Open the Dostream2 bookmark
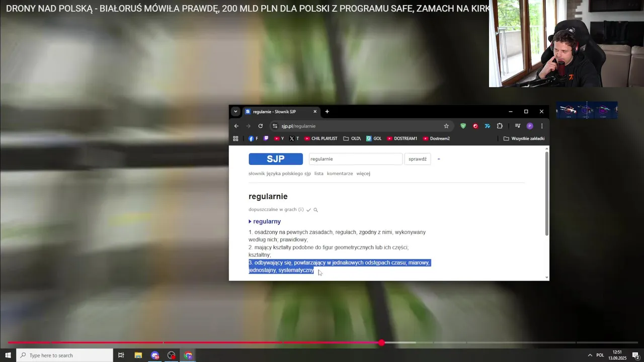Viewport: 644px width, 362px height. pos(436,139)
